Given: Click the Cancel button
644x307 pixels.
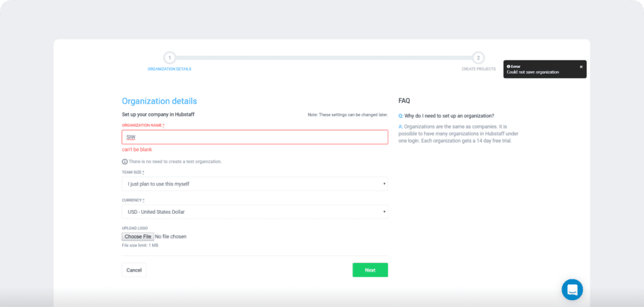Looking at the screenshot, I should 134,270.
